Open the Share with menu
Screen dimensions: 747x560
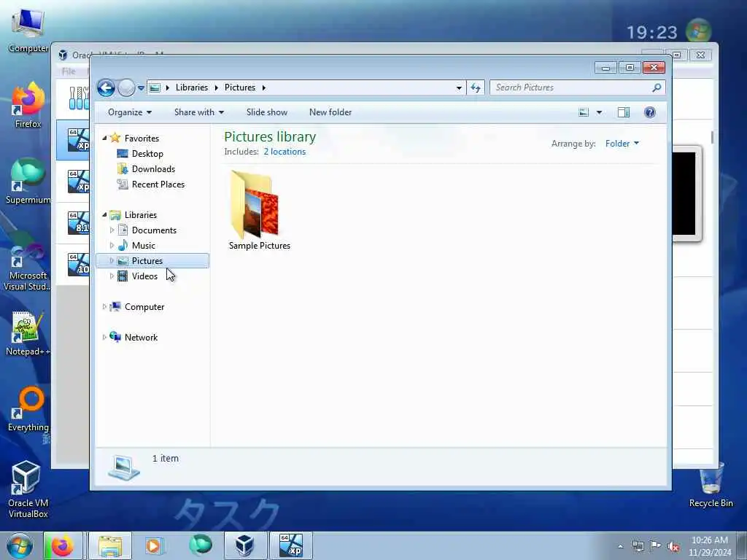coord(198,112)
